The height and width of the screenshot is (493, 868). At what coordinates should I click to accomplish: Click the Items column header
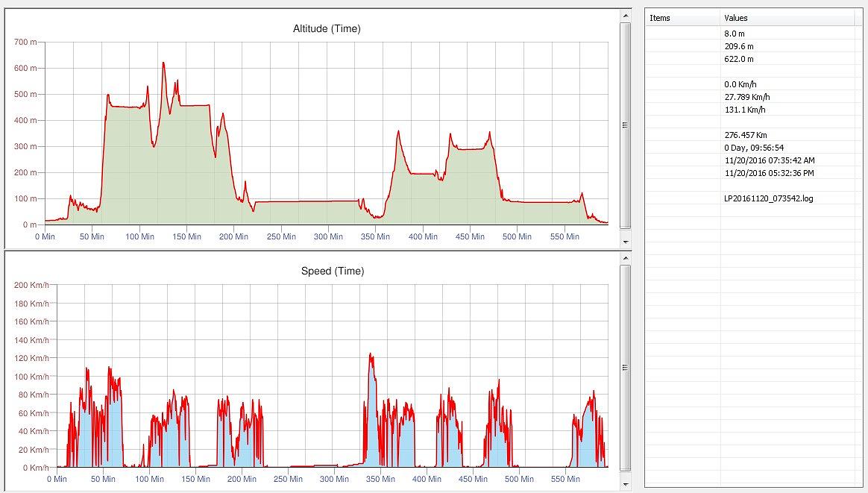682,18
